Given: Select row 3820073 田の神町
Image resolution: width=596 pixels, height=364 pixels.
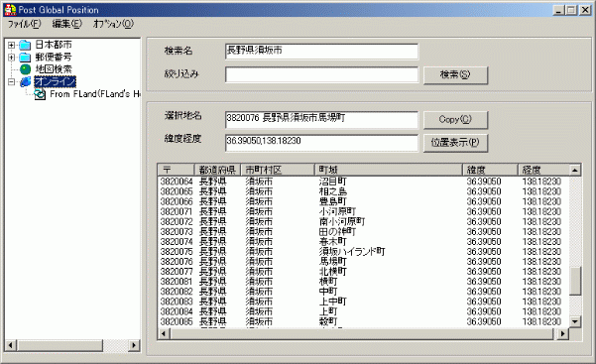Looking at the screenshot, I should 363,232.
